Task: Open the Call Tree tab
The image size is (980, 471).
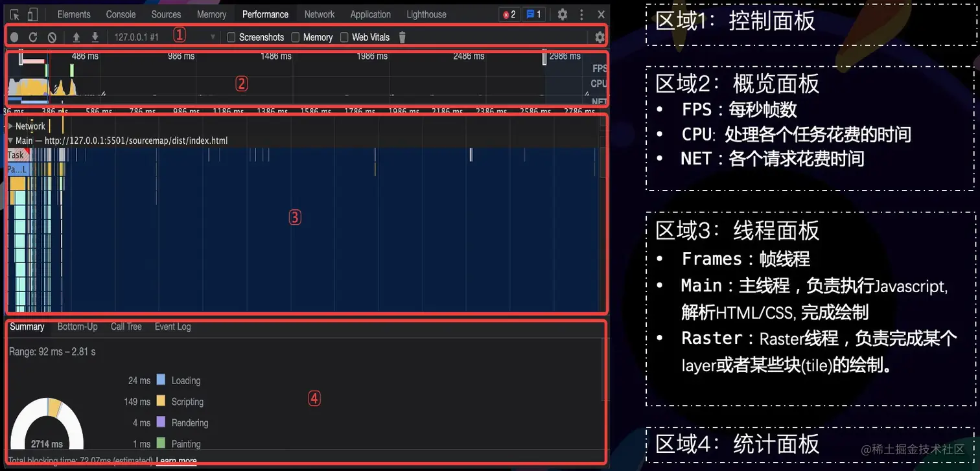Action: tap(126, 327)
